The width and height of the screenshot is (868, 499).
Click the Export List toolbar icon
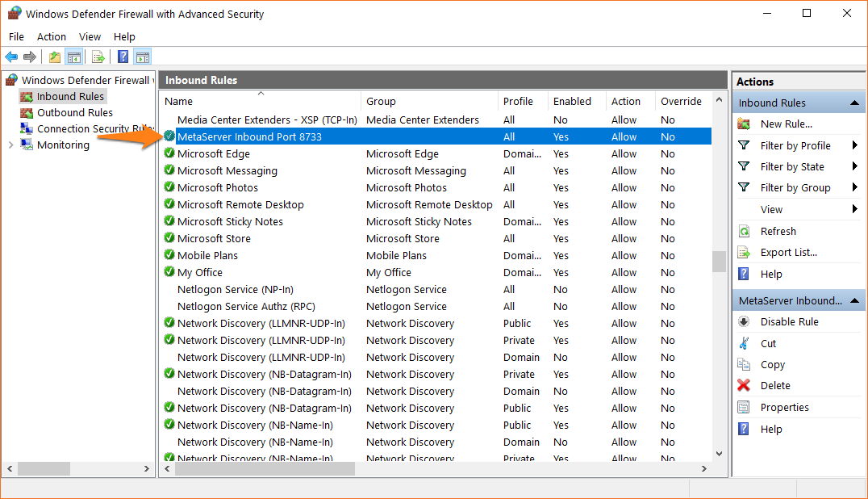(98, 57)
